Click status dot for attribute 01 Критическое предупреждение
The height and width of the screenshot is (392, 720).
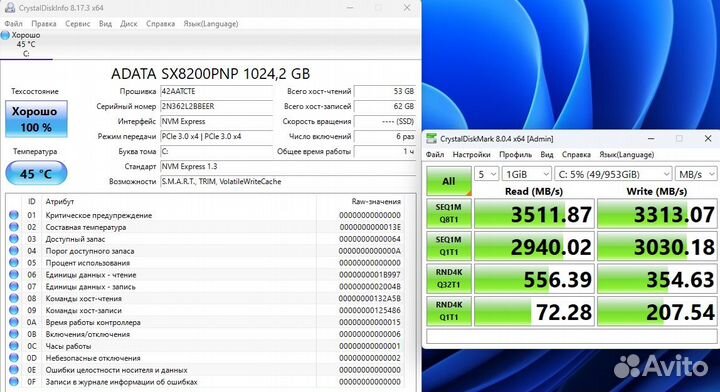point(14,215)
